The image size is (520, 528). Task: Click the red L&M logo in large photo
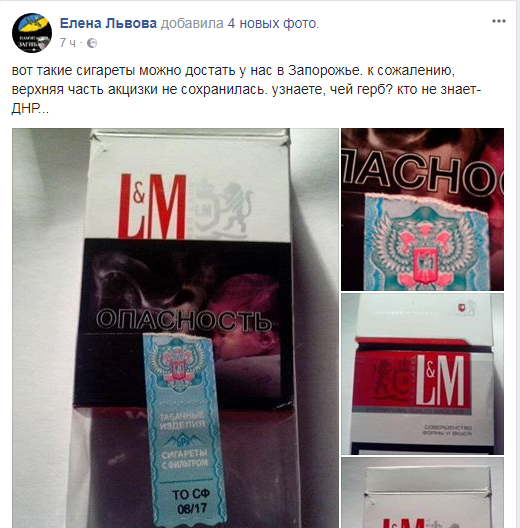[x=152, y=205]
